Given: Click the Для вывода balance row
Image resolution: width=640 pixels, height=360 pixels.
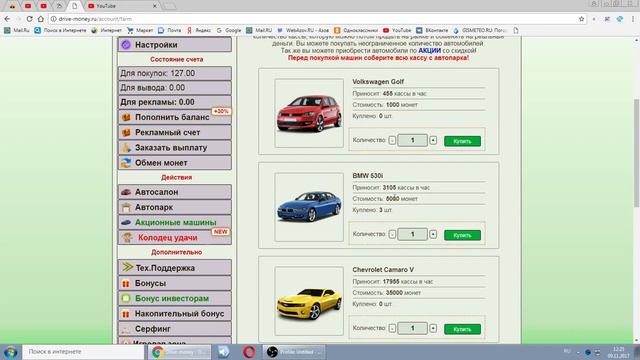Looking at the screenshot, I should coord(175,87).
